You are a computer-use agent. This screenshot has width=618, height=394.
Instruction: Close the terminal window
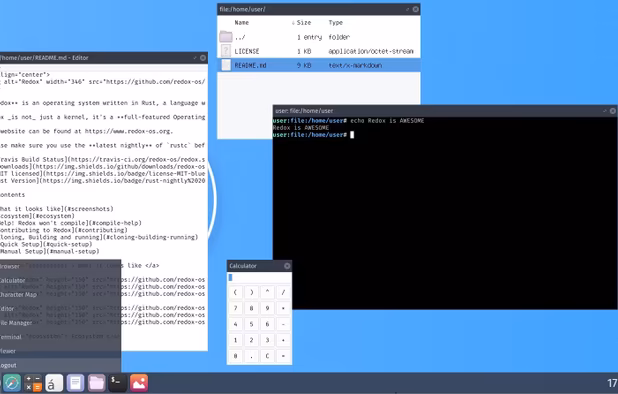coord(612,111)
